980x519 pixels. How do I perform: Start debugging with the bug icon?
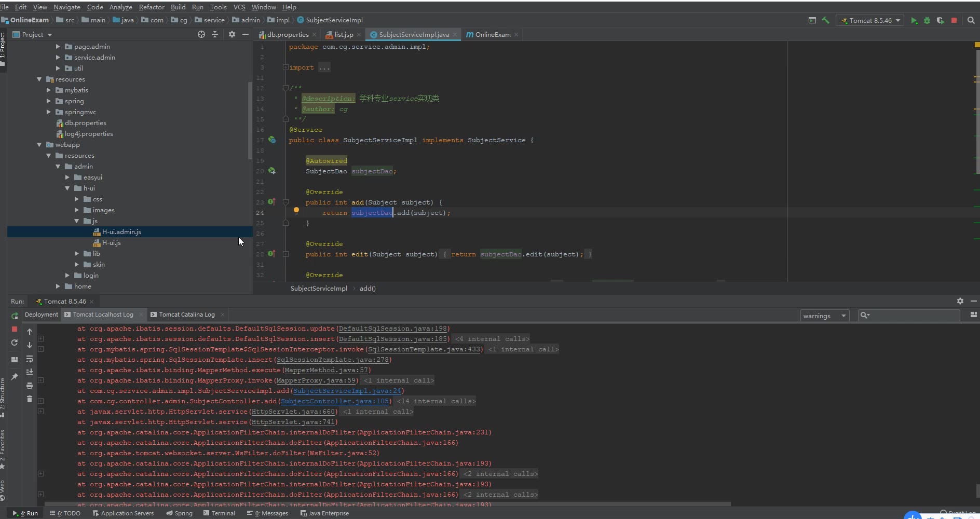[927, 21]
